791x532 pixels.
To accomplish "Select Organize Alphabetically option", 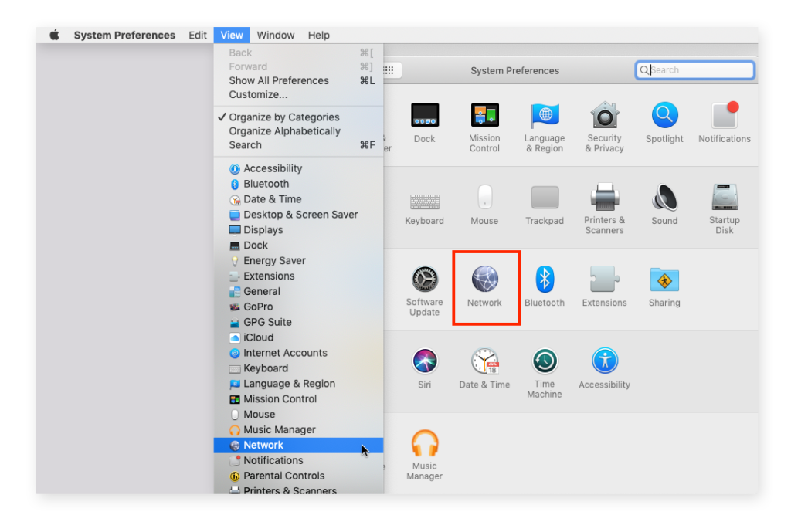I will pos(299,131).
